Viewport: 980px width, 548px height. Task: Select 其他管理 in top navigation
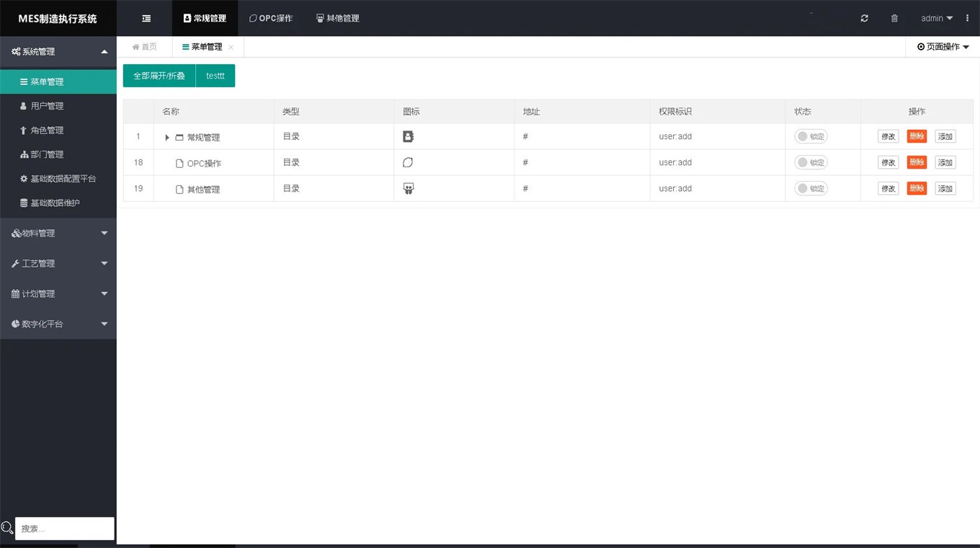pyautogui.click(x=337, y=18)
